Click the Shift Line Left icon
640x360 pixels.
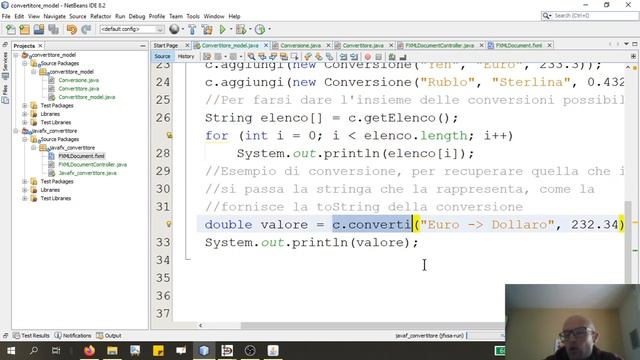point(343,57)
